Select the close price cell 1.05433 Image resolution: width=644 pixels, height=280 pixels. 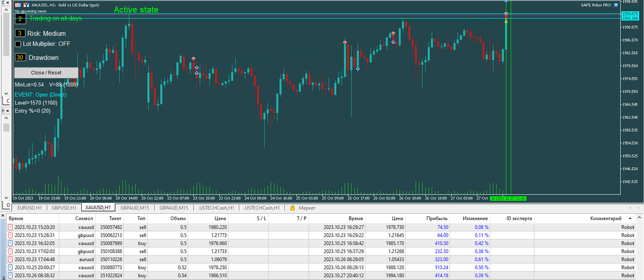[385, 260]
